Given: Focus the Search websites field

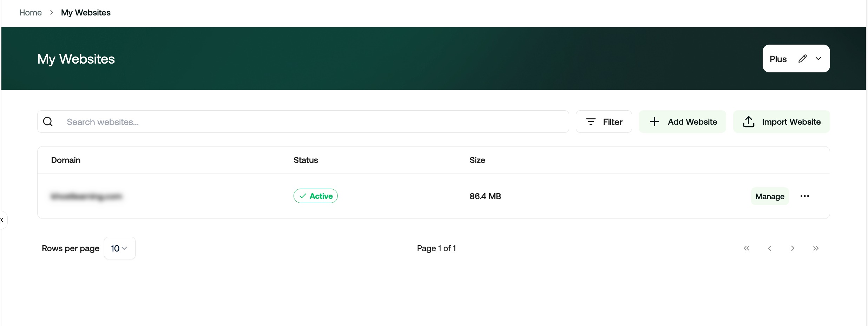Looking at the screenshot, I should pos(303,122).
